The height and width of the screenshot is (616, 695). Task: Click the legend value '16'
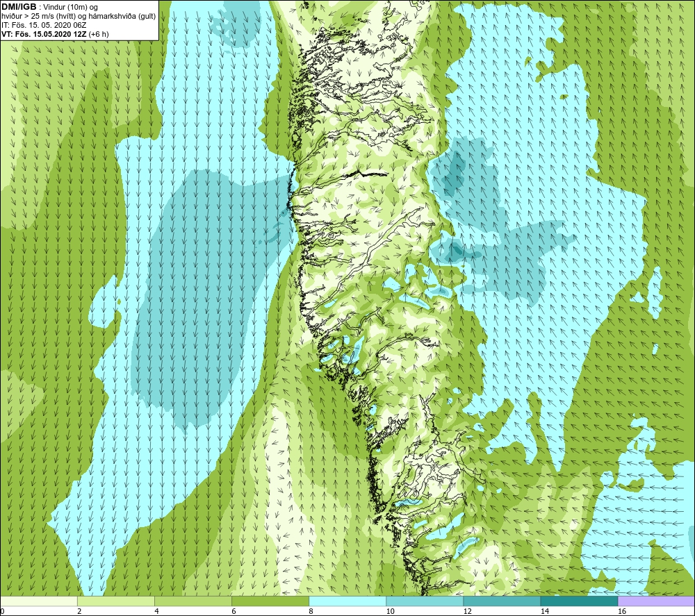coord(622,611)
